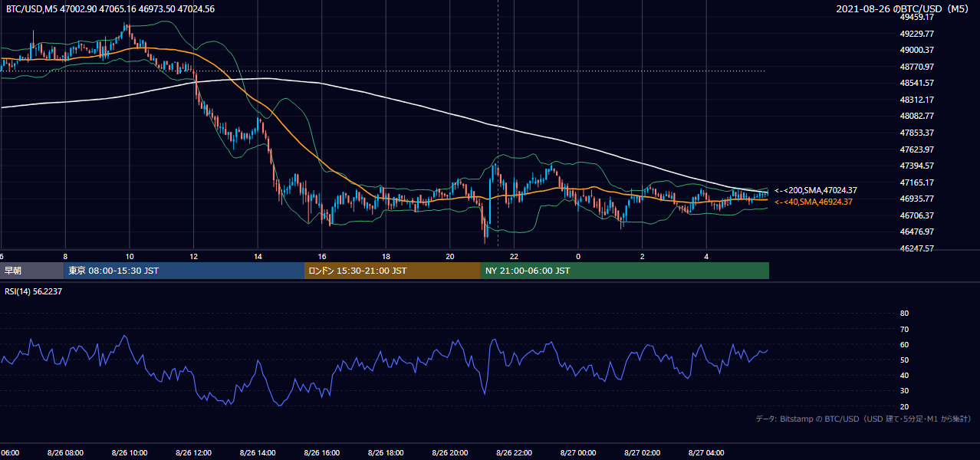Click price axis value 47165.17

(x=916, y=182)
